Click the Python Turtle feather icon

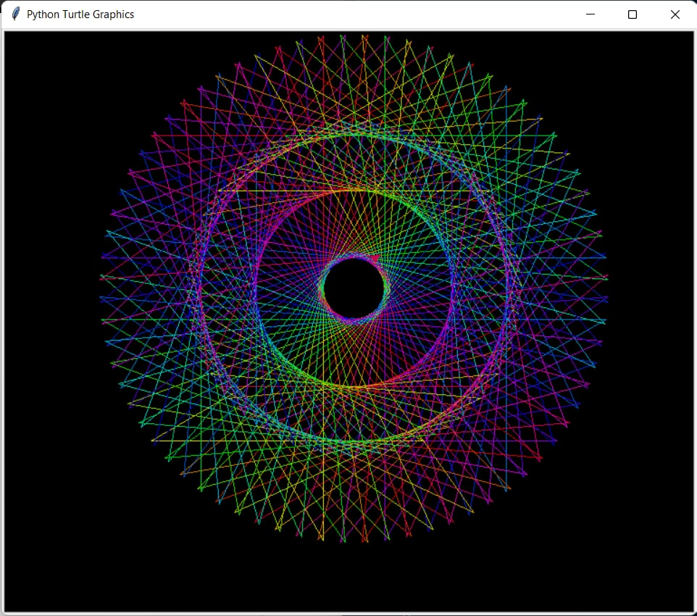[15, 14]
